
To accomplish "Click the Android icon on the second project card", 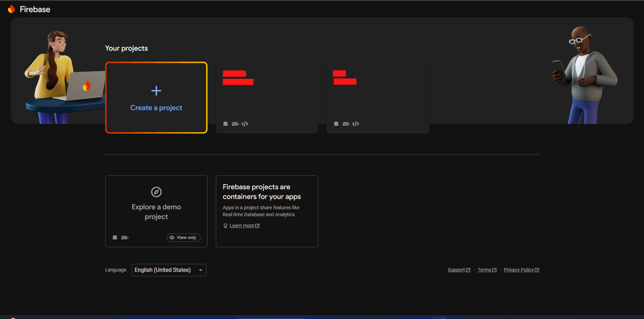I will click(336, 124).
